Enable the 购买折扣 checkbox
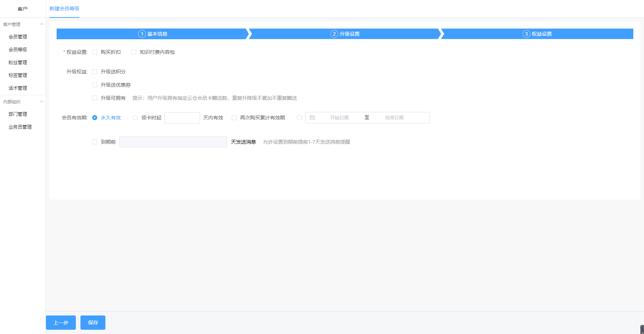644x334 pixels. (95, 52)
